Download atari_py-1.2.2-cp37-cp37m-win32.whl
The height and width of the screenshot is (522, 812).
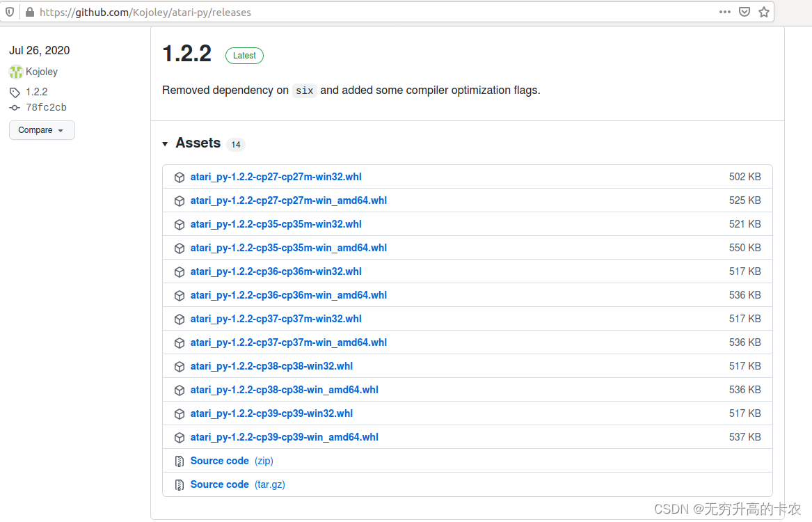coord(276,319)
